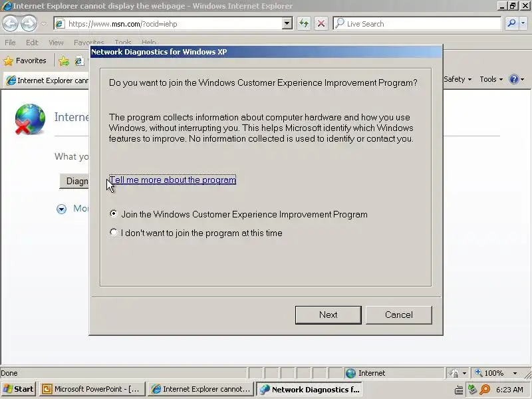Click in the Live Search box

click(417, 24)
